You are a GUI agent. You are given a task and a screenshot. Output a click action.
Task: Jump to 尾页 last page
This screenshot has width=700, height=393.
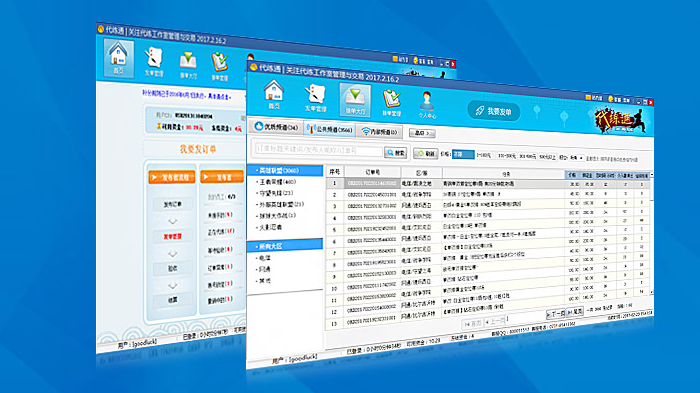(x=575, y=312)
